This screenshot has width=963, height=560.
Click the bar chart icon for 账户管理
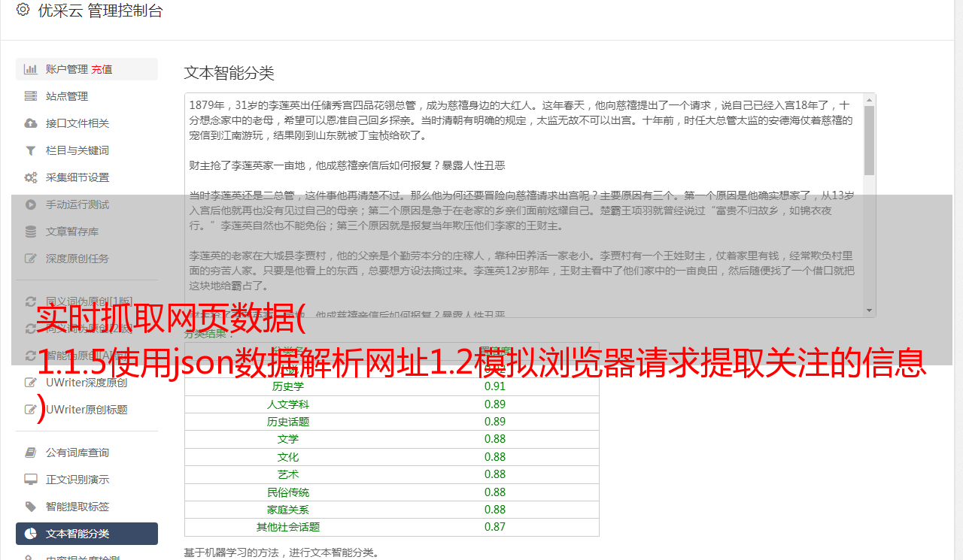click(31, 69)
